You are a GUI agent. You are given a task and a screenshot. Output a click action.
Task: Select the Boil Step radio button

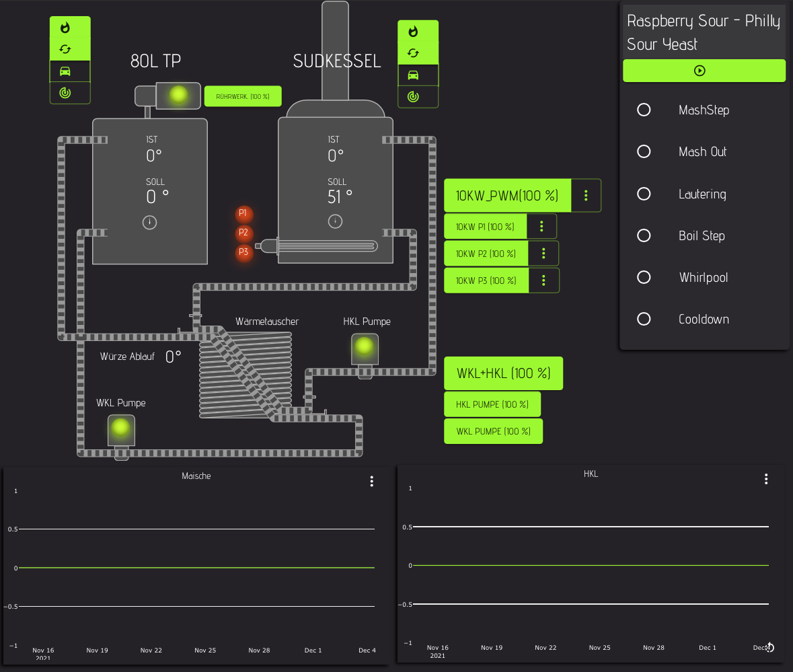tap(644, 235)
